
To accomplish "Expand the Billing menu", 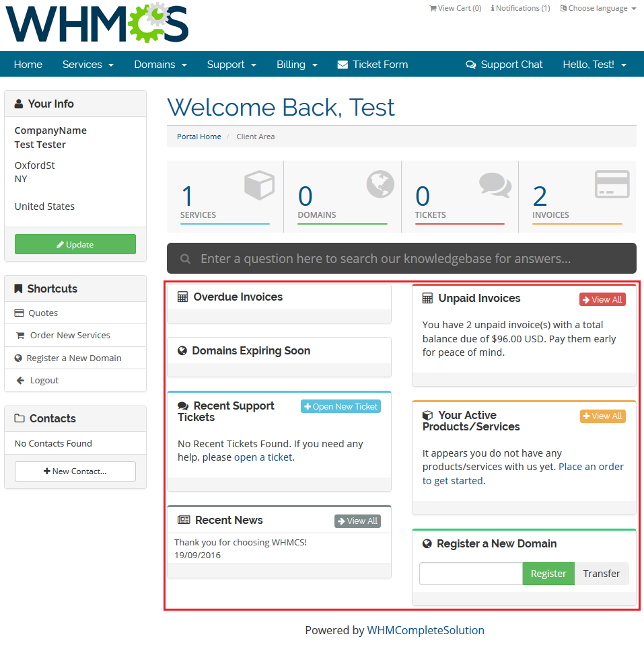I will (x=297, y=65).
